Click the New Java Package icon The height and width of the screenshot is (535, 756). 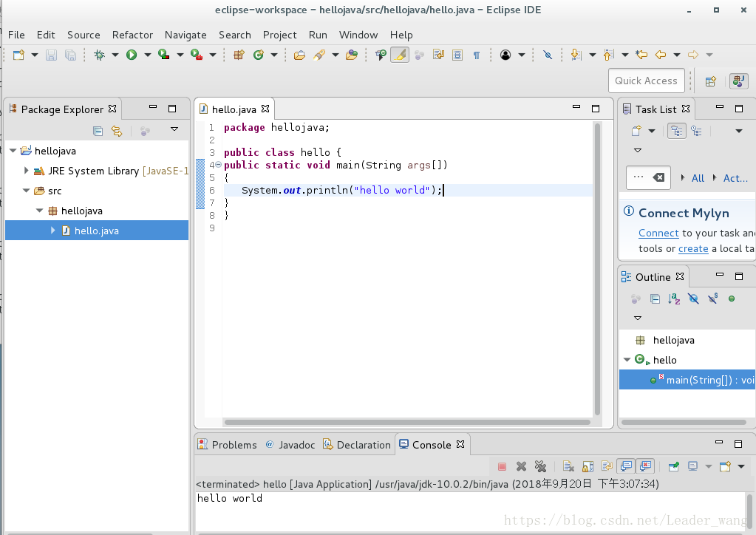239,55
